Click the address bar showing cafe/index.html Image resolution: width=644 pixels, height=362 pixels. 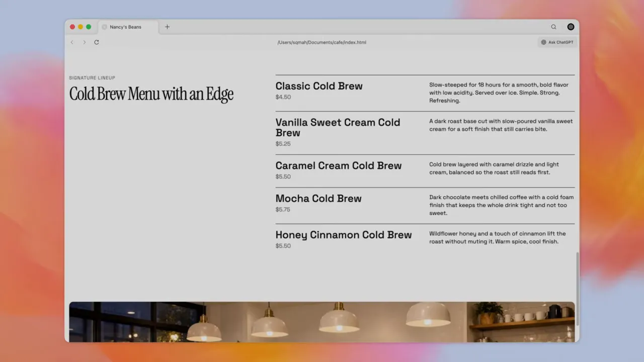(322, 42)
